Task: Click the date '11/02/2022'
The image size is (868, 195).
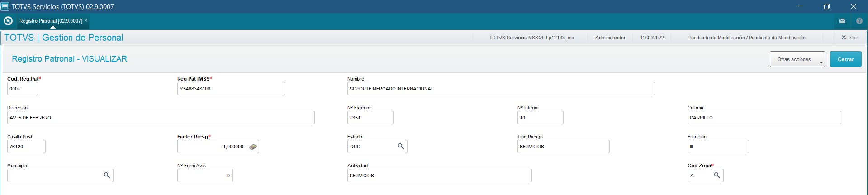Action: pyautogui.click(x=652, y=38)
